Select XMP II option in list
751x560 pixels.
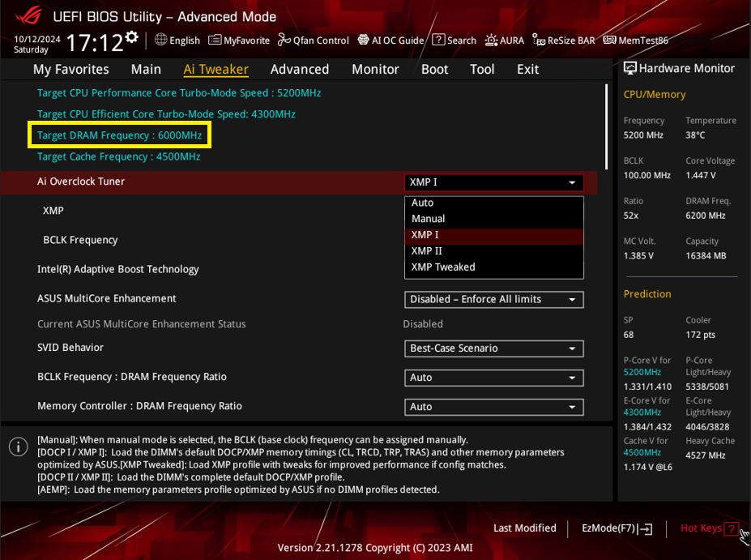(x=494, y=251)
